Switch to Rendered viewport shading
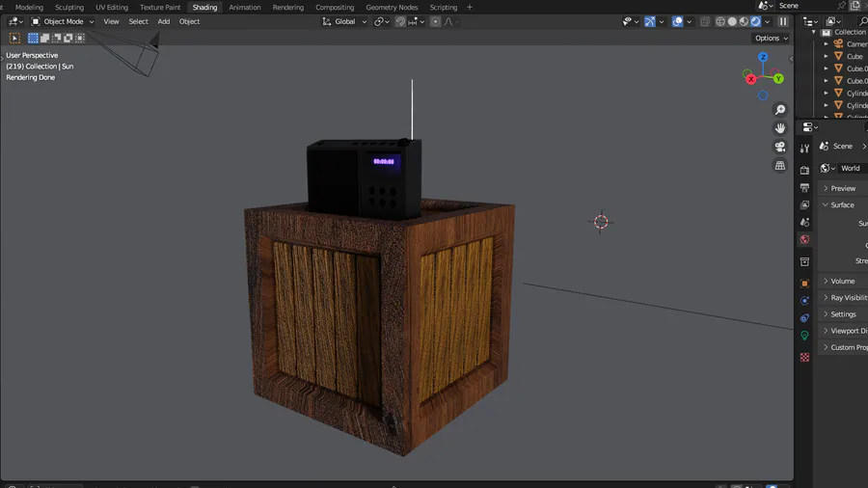 coord(755,21)
